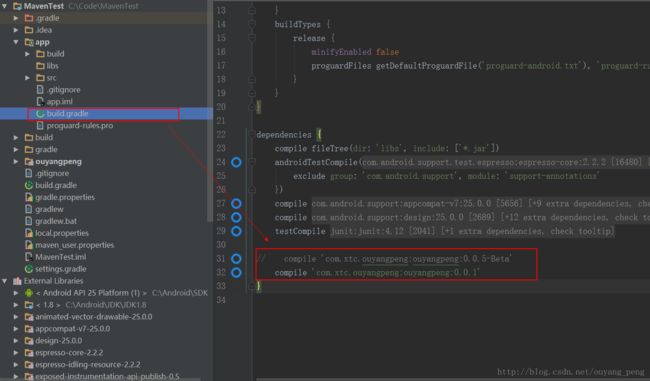The width and height of the screenshot is (650, 381).
Task: Expand the src folder arrow
Action: click(x=27, y=78)
